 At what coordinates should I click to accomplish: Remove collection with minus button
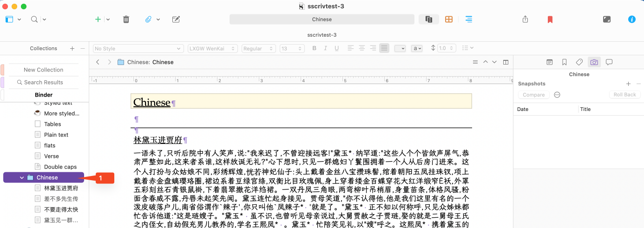[x=83, y=48]
